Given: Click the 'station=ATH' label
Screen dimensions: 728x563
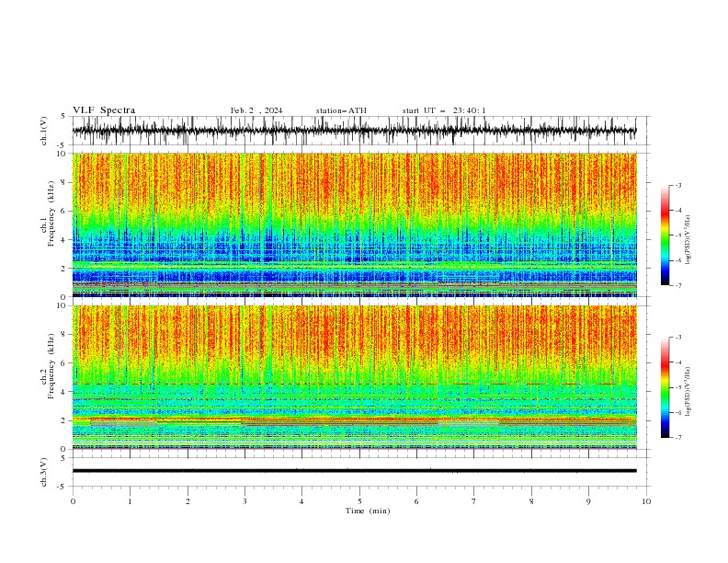Looking at the screenshot, I should (341, 110).
